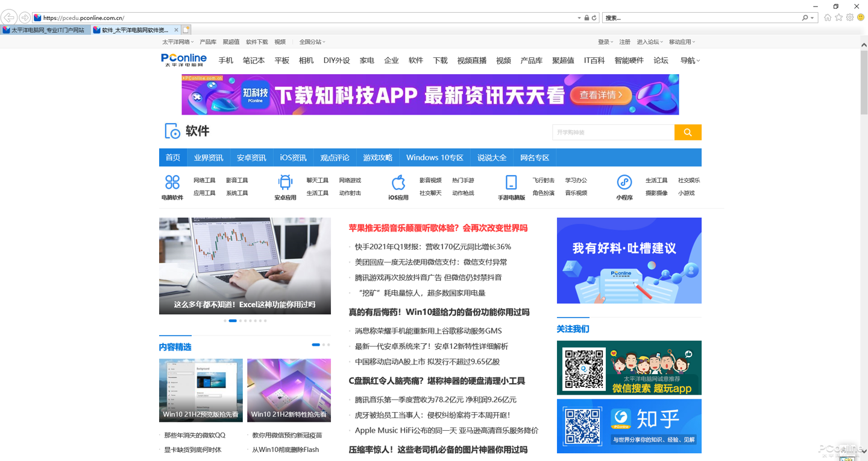This screenshot has width=868, height=461.
Task: Click the orange site search button
Action: pyautogui.click(x=688, y=132)
